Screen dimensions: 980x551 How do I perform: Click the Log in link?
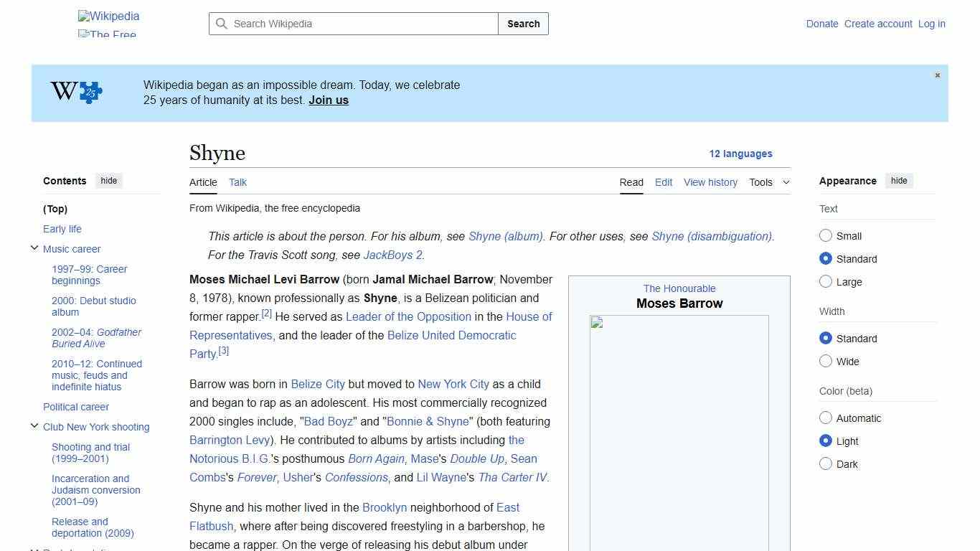coord(931,24)
